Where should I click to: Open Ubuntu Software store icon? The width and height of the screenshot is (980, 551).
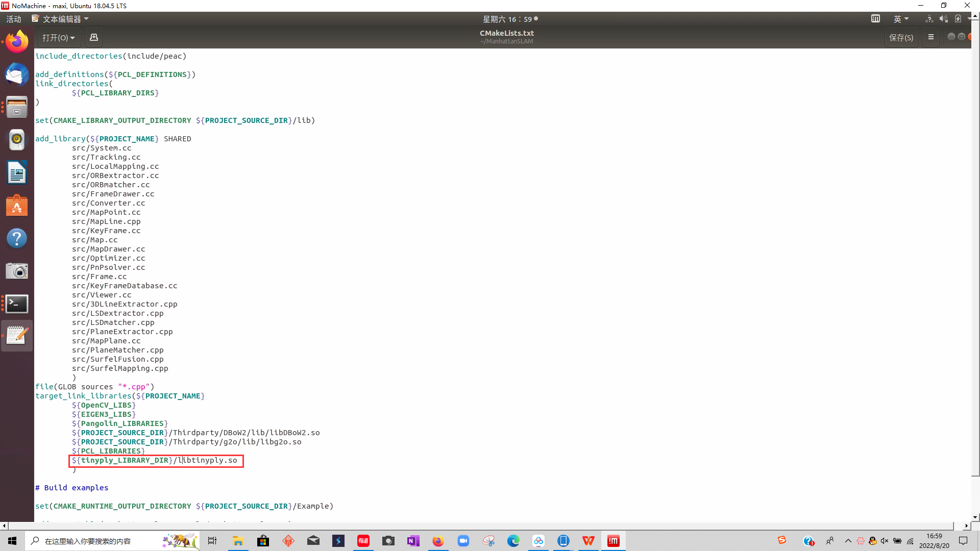point(17,206)
